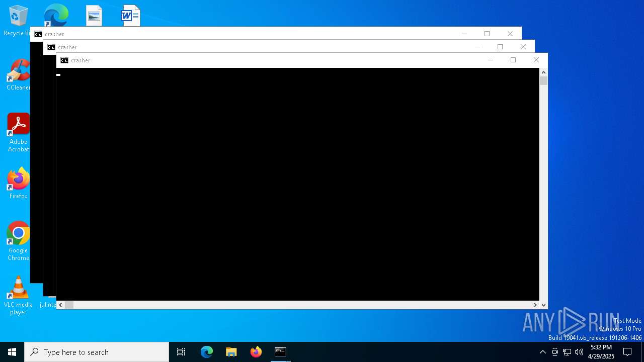Viewport: 644px width, 362px height.
Task: Click the vertical scrollbar down arrow
Action: 543,305
